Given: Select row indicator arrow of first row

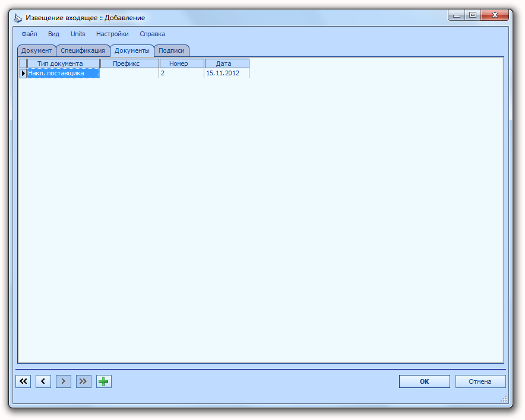Looking at the screenshot, I should [23, 73].
